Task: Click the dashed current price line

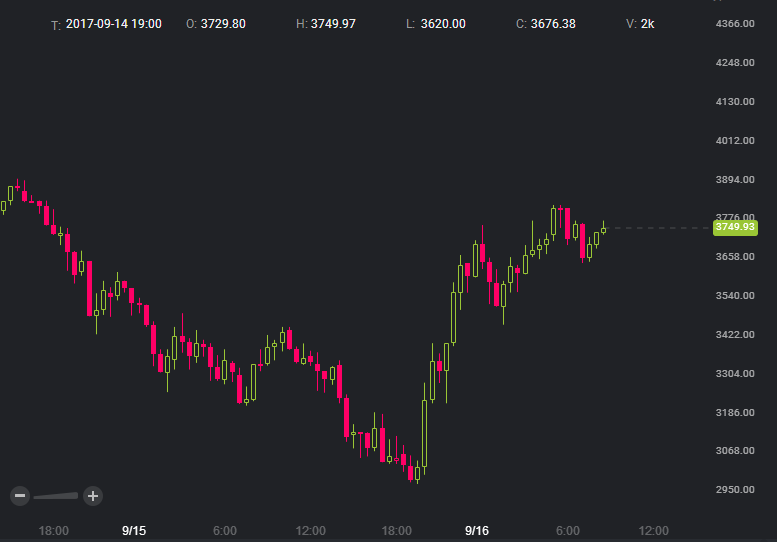Action: (660, 228)
